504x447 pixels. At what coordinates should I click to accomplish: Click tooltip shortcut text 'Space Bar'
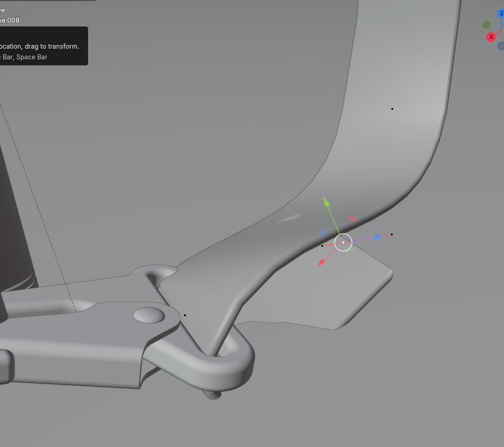click(x=32, y=57)
